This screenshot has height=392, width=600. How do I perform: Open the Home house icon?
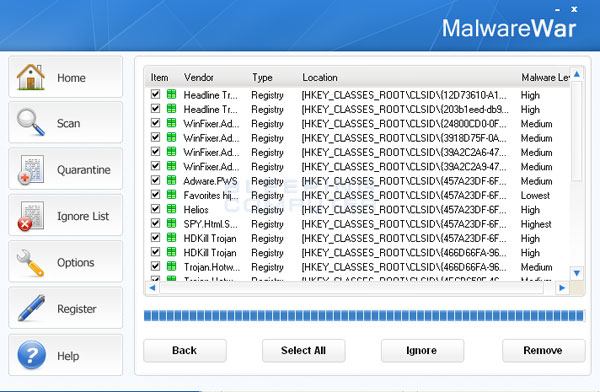tap(31, 77)
